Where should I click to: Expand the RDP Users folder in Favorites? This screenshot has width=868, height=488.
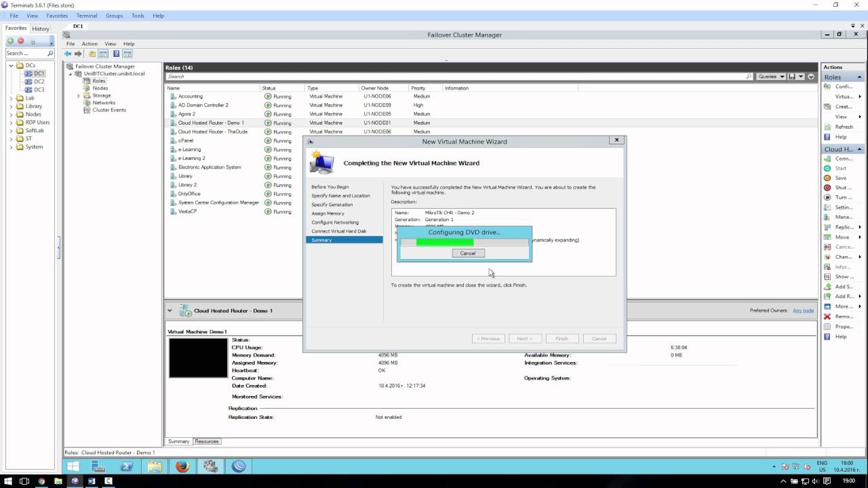[x=11, y=123]
